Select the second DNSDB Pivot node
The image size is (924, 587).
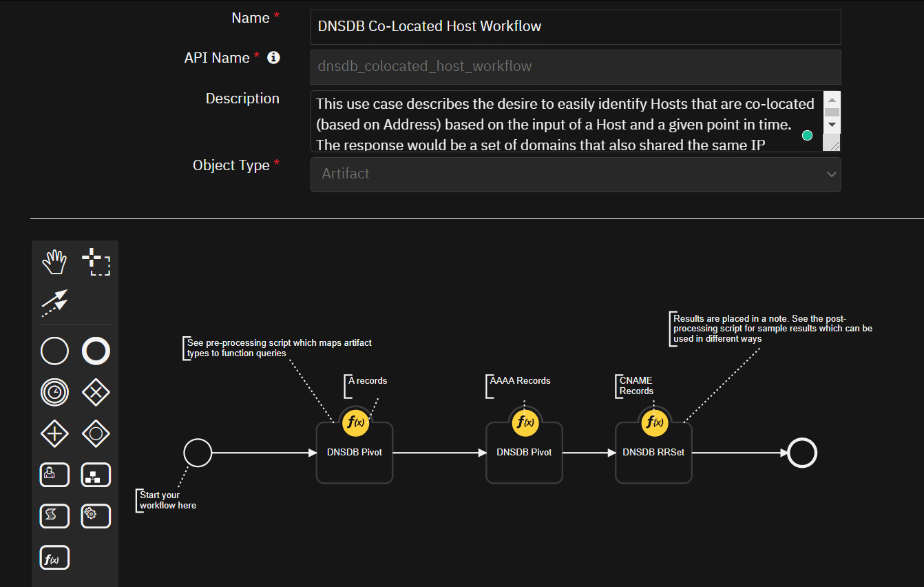tap(524, 453)
